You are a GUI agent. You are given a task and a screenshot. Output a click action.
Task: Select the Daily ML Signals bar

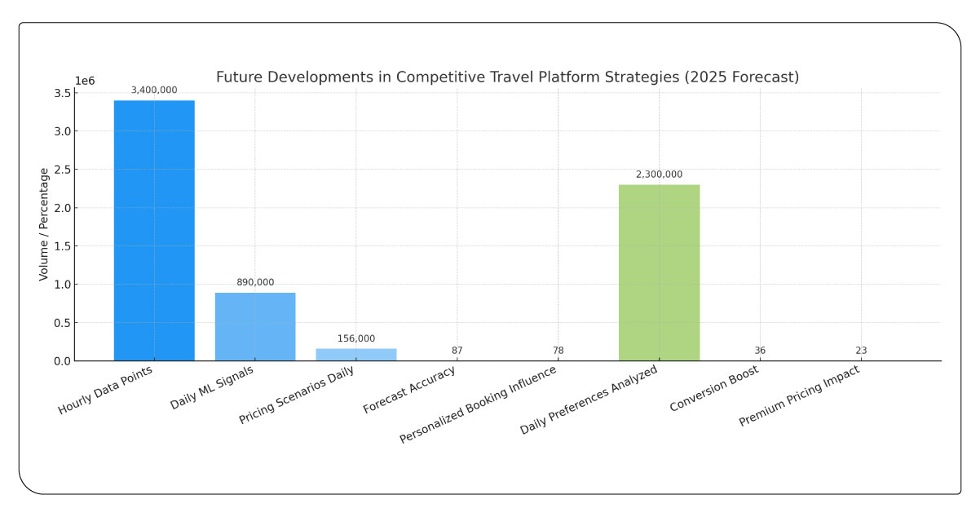point(254,326)
